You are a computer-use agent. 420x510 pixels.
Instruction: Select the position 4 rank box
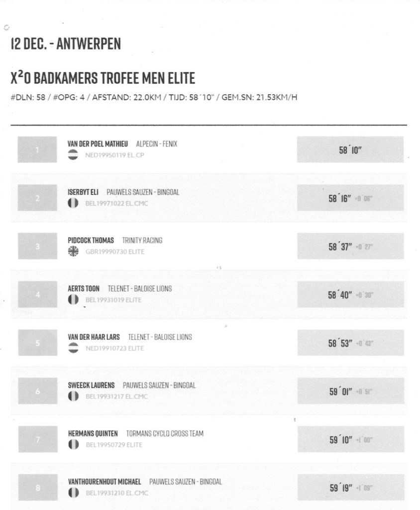[x=38, y=294]
